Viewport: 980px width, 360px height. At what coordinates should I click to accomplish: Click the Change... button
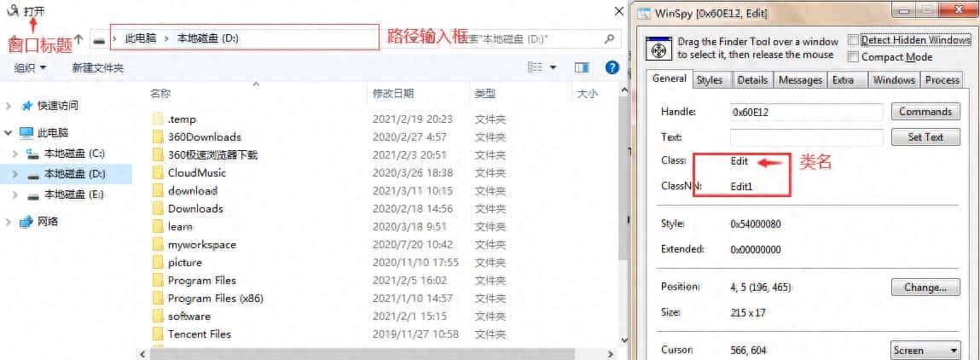[925, 288]
